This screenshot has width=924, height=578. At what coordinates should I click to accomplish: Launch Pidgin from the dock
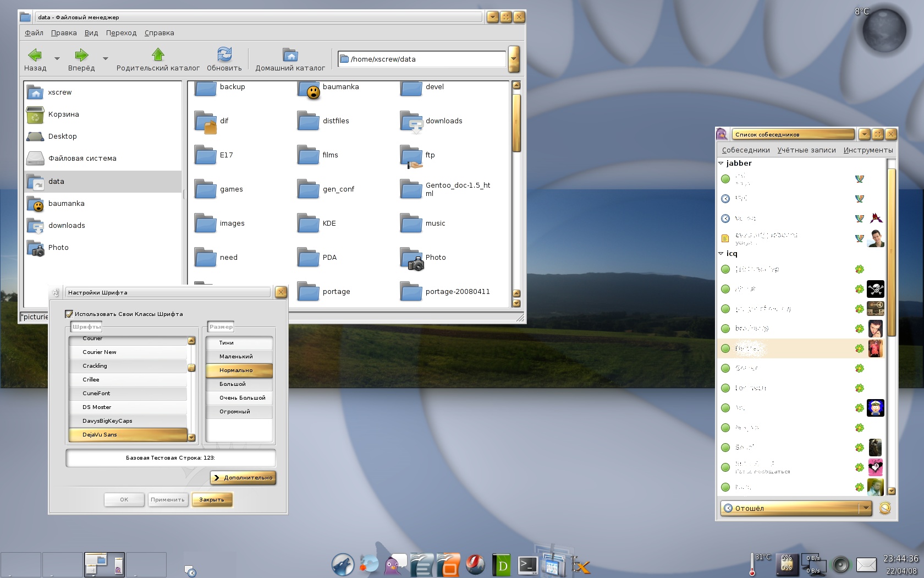pos(394,565)
